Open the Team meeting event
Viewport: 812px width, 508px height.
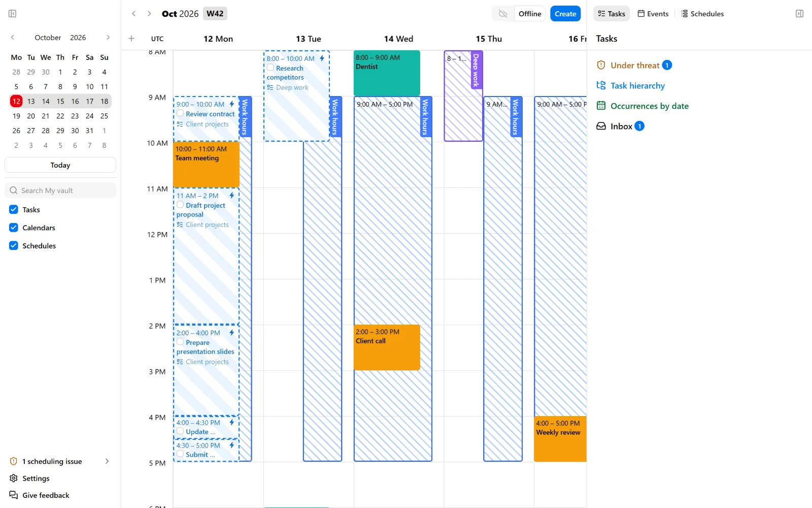coord(206,164)
